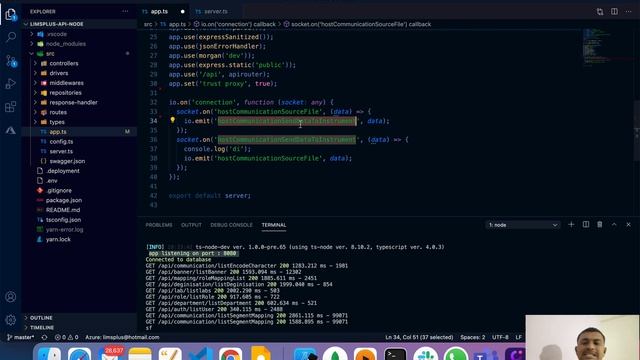The width and height of the screenshot is (640, 360).
Task: Open errors and warnings count in status bar
Action: (x=67, y=338)
